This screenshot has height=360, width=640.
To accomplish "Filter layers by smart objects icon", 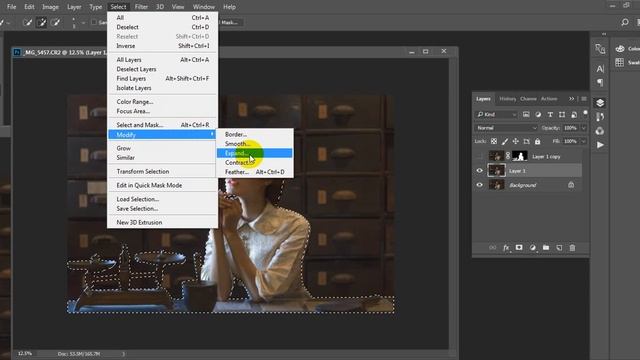I will coord(574,115).
